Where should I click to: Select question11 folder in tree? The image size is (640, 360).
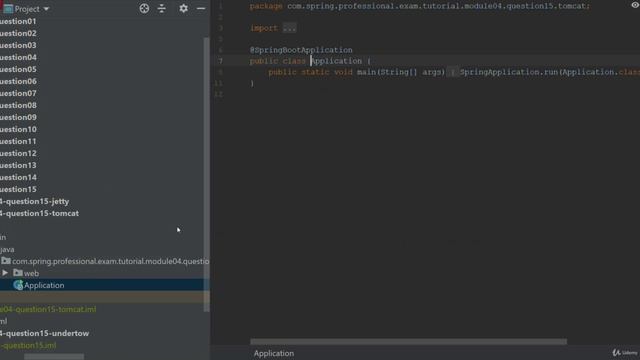tap(18, 141)
